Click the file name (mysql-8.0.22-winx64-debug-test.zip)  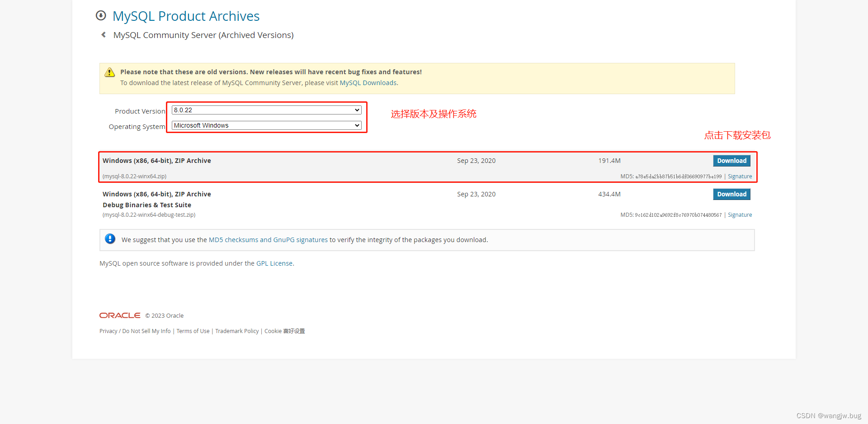[x=149, y=215]
